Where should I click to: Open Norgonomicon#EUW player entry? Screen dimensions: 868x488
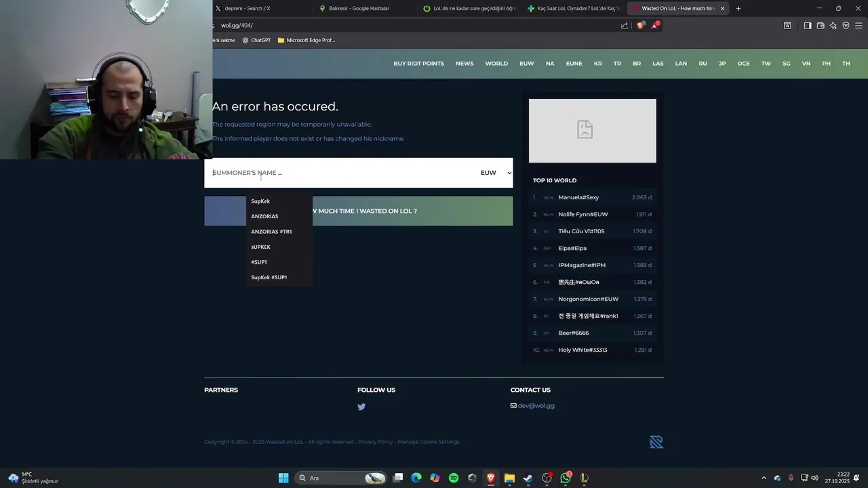click(588, 299)
